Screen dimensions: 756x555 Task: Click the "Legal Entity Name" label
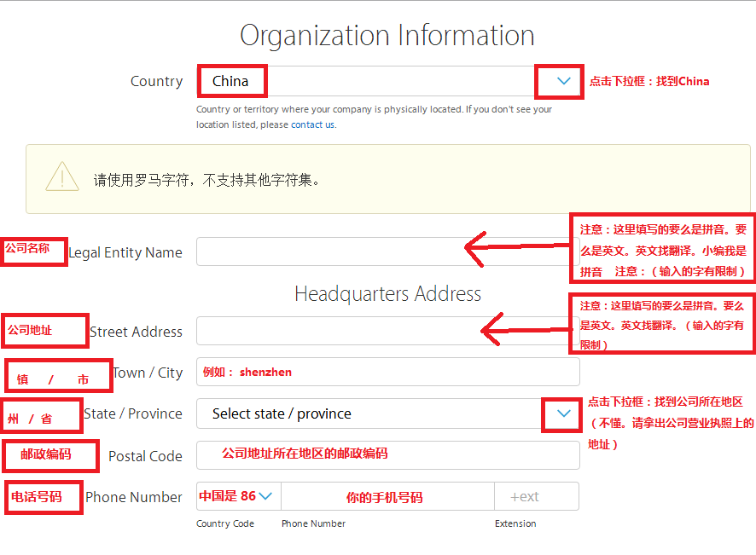coord(125,252)
